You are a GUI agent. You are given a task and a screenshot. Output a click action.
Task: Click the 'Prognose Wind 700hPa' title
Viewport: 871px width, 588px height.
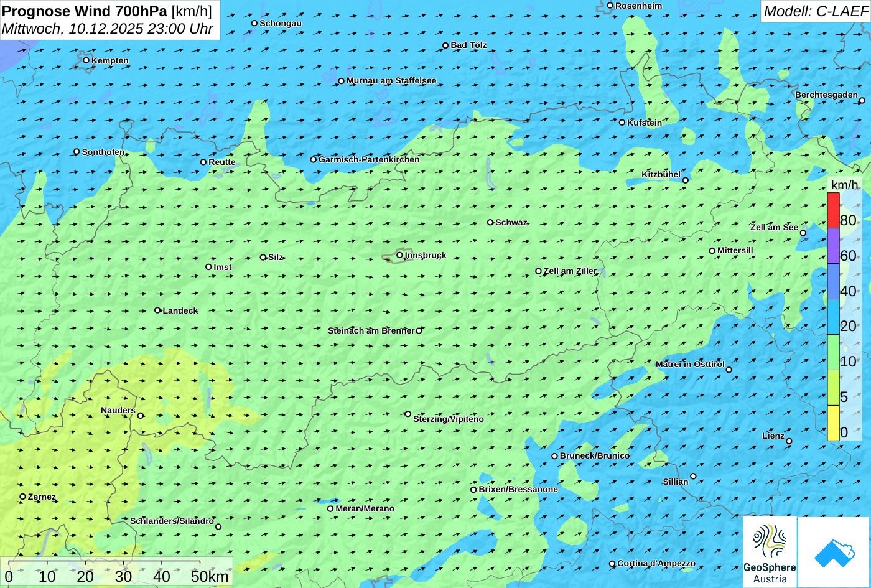(85, 11)
